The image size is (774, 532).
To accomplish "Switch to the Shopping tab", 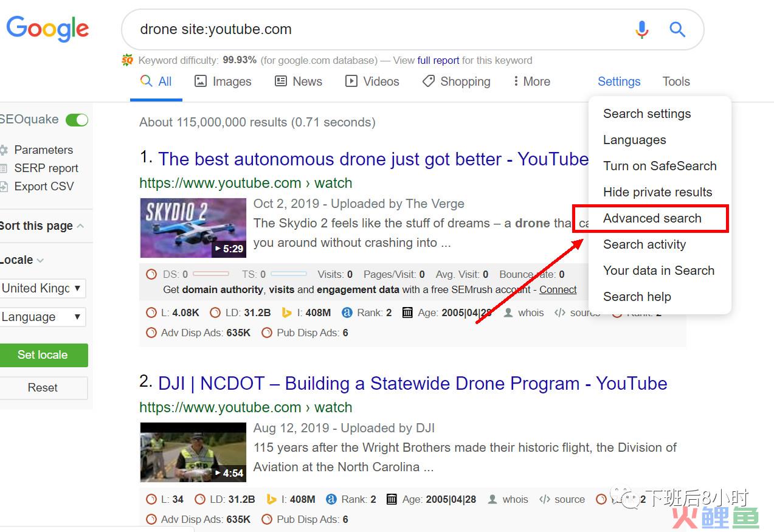I will click(457, 81).
